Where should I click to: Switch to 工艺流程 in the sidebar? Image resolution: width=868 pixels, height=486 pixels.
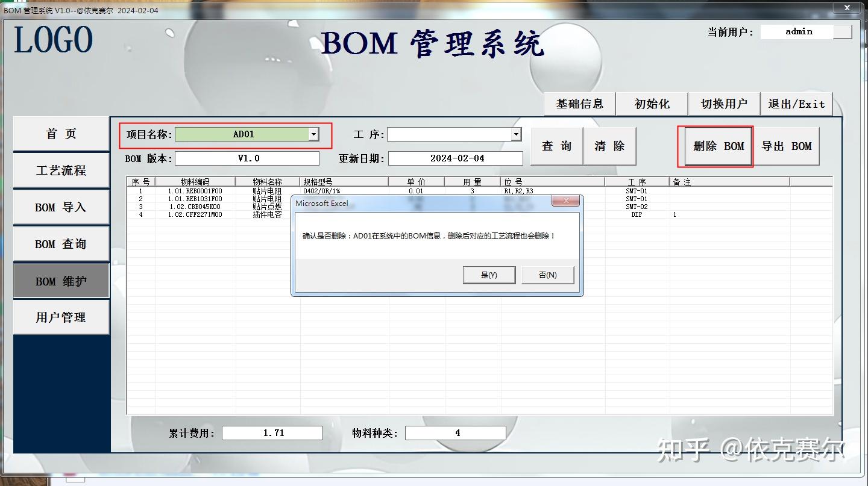[x=60, y=170]
